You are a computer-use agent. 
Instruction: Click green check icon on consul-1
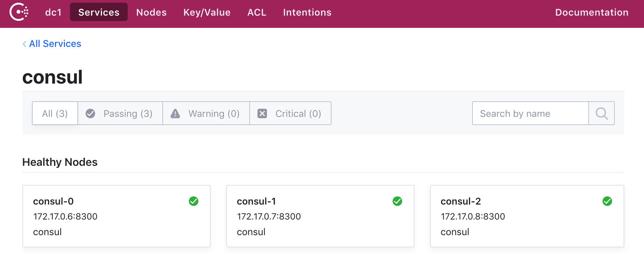click(397, 201)
